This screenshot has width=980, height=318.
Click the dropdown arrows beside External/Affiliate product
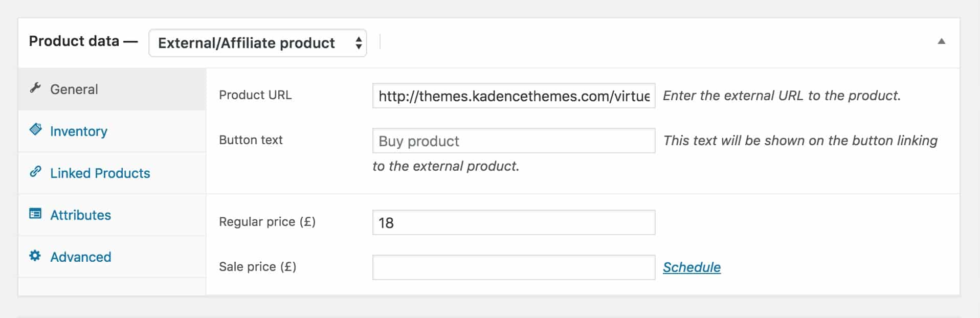[x=359, y=43]
